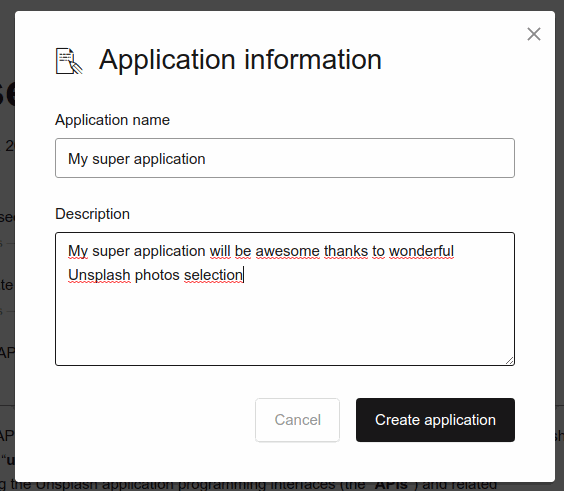Click the textarea resize handle corner
The image size is (564, 491).
[x=509, y=360]
